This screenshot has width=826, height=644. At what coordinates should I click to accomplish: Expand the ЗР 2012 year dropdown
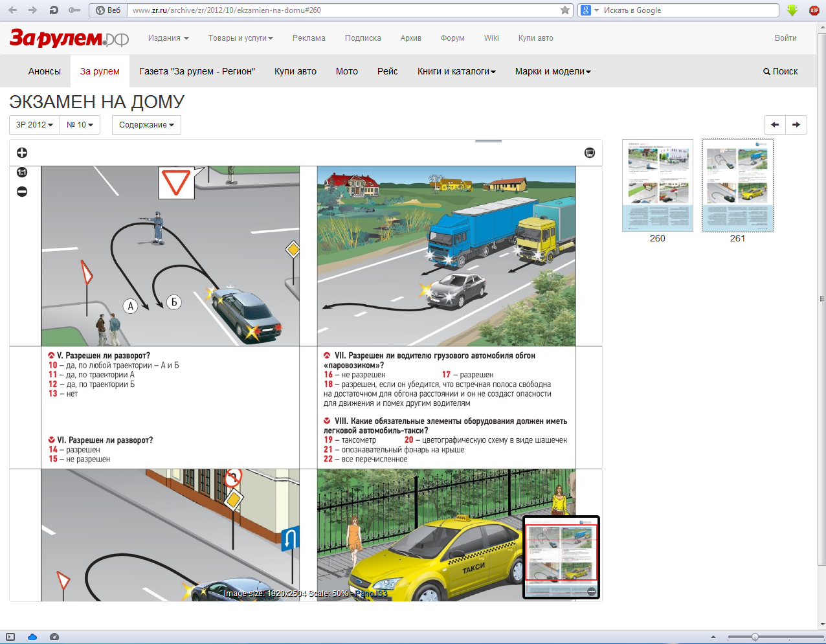[x=34, y=125]
